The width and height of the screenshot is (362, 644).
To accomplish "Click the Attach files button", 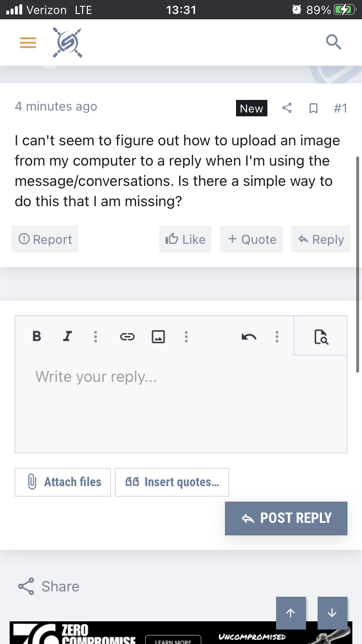I will 63,482.
